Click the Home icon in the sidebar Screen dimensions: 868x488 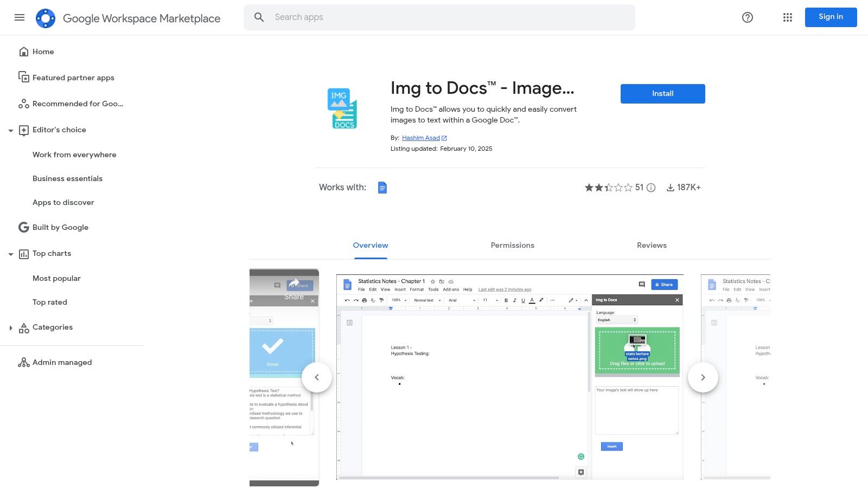tap(24, 51)
